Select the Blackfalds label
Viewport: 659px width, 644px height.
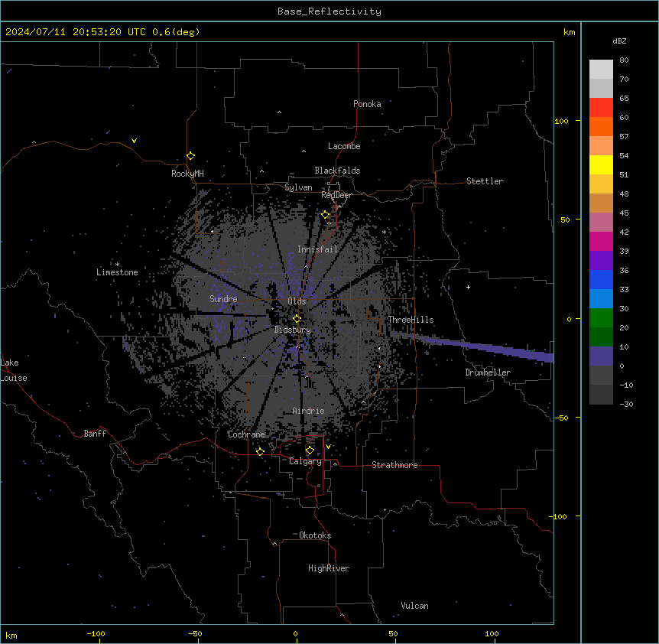(x=337, y=171)
